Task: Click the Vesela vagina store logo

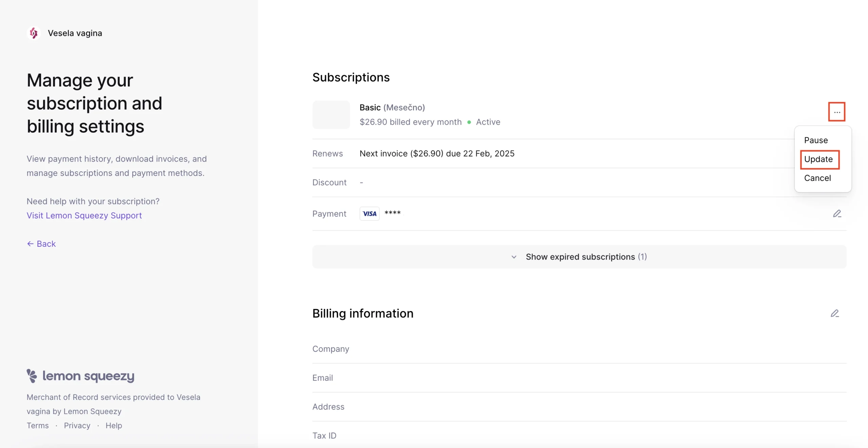Action: [x=34, y=33]
